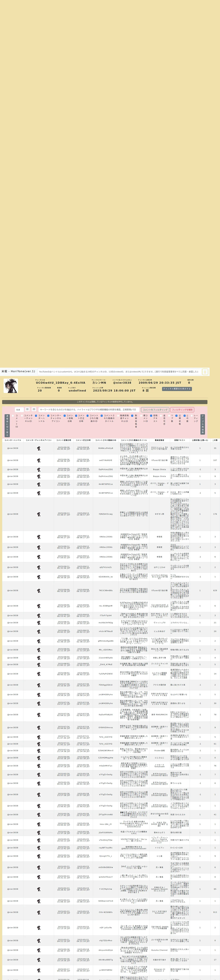Click video ID NVANcuPmGy8 cell
Screen dimensions: 220x980
pos(106,449)
